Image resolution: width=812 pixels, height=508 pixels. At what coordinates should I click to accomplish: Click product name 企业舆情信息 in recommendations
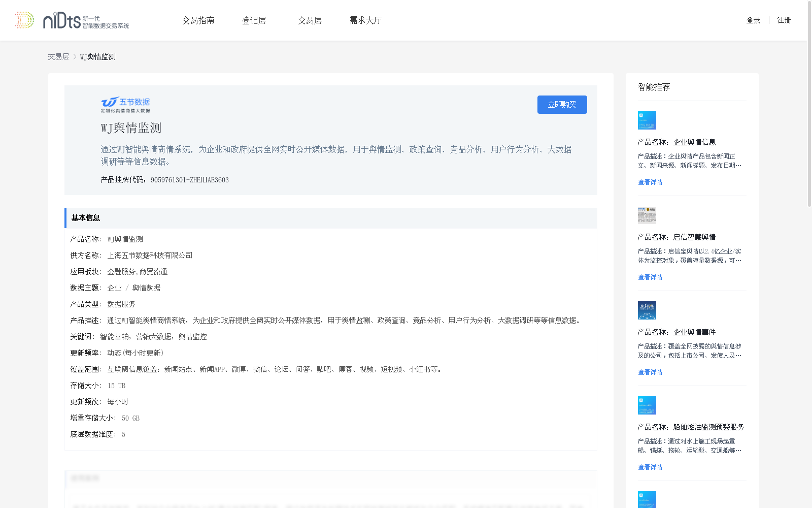coord(694,142)
